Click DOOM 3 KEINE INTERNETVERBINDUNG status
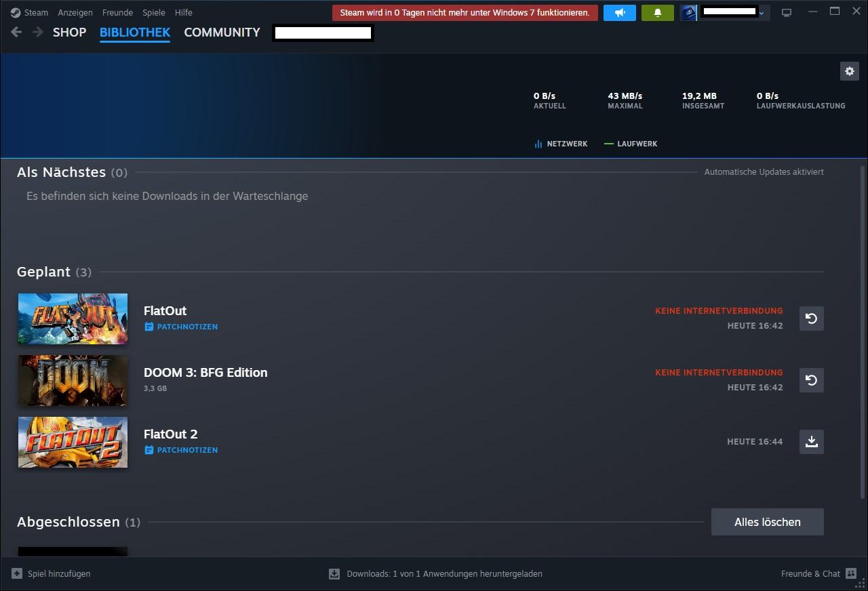Image resolution: width=868 pixels, height=591 pixels. coord(719,373)
